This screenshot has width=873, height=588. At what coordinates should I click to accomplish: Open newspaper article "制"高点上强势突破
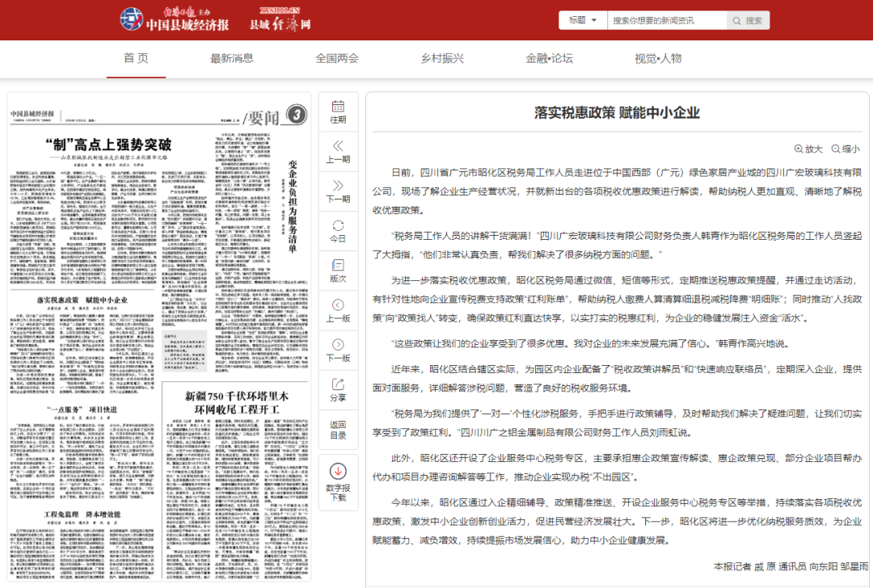(108, 145)
